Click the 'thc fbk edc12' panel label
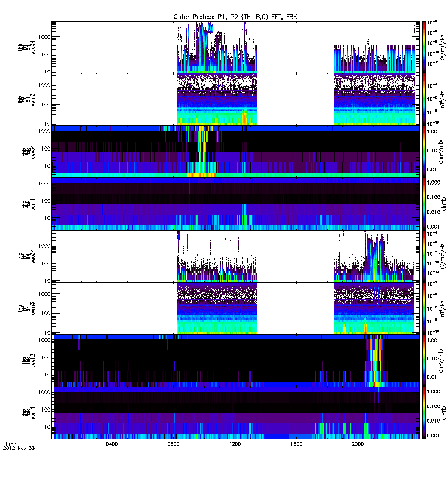Screen dimensions: 448x478 click(x=29, y=360)
